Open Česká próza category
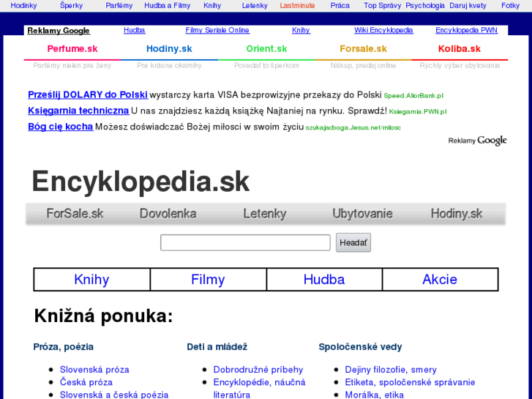Viewport: 532px width, 399px height. pyautogui.click(x=86, y=382)
